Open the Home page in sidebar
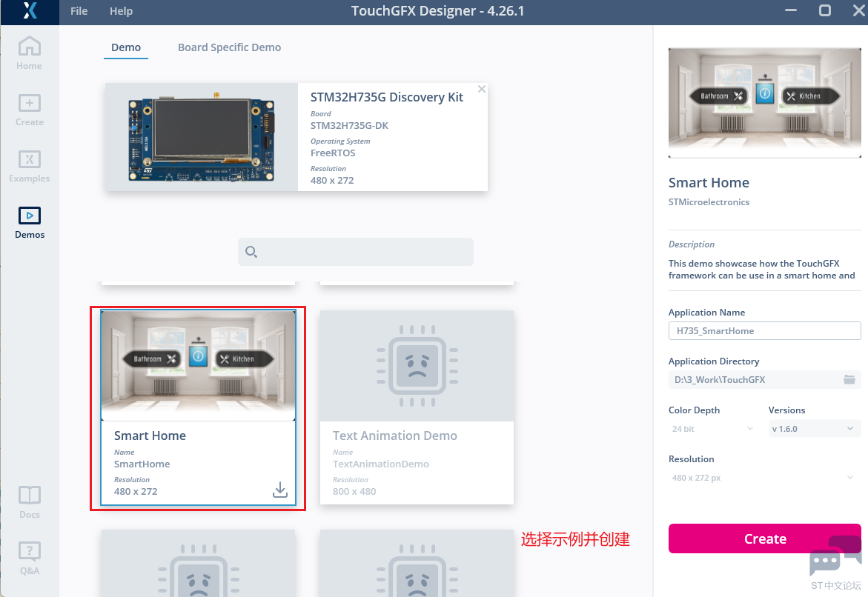 point(30,53)
